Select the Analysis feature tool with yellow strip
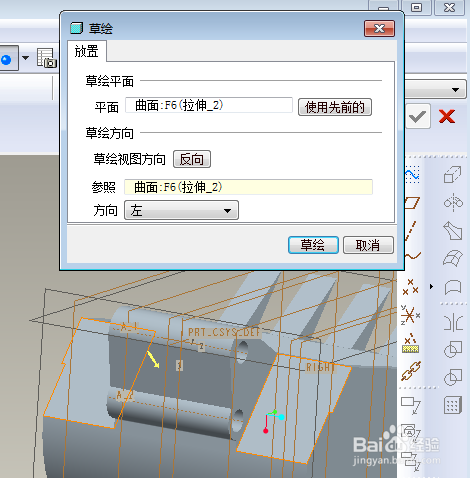The image size is (470, 478). (411, 343)
